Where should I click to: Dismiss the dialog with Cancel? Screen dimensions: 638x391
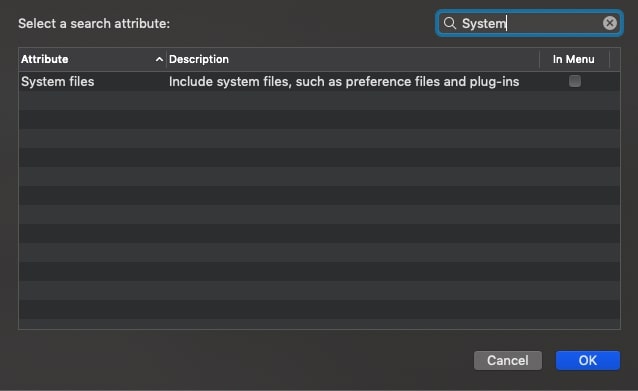[x=508, y=360]
